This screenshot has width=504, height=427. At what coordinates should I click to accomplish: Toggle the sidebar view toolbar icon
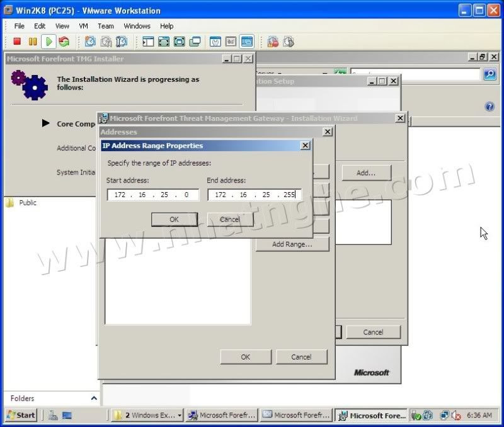pos(148,42)
